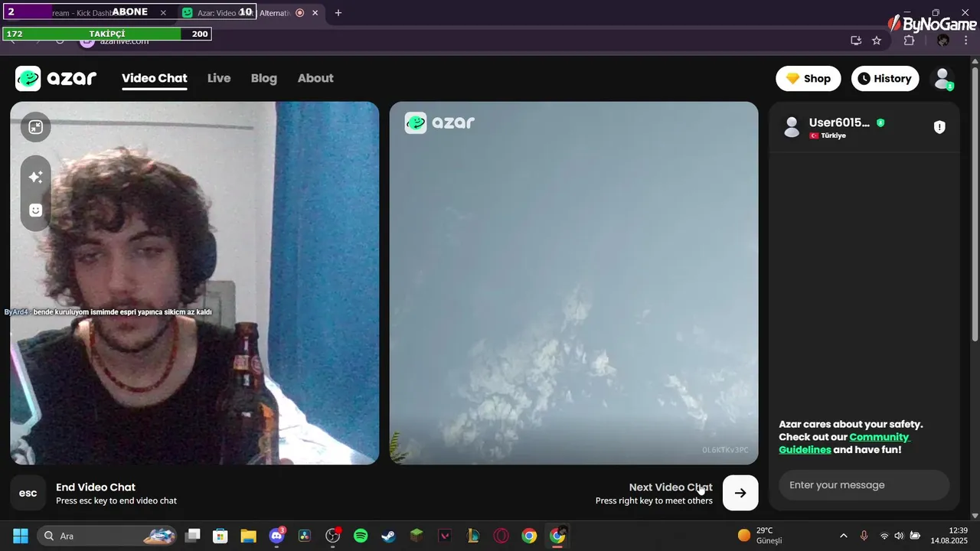Go to the Live section
980x551 pixels.
tap(219, 78)
